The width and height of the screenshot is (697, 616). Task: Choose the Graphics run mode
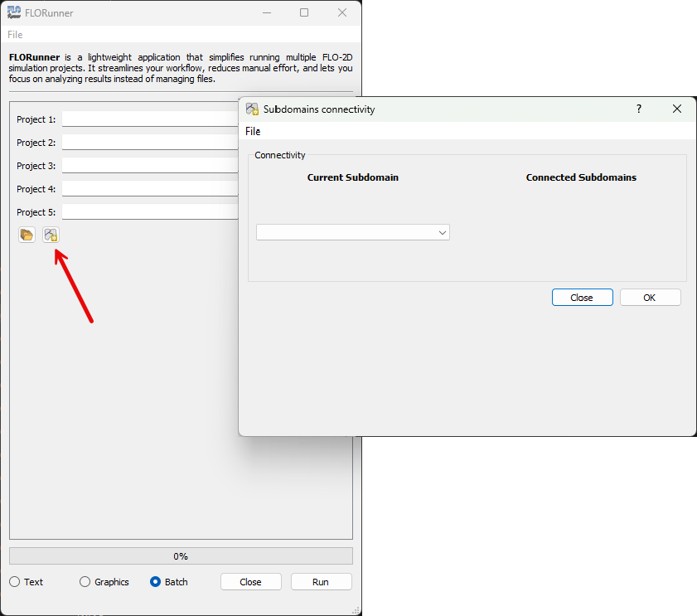85,582
